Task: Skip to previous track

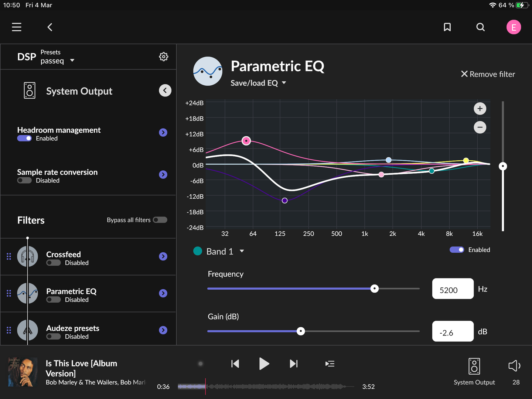Action: (235, 364)
